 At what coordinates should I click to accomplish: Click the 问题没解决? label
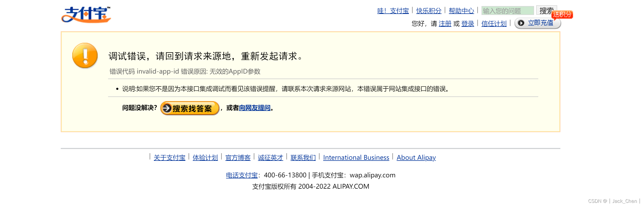point(139,108)
